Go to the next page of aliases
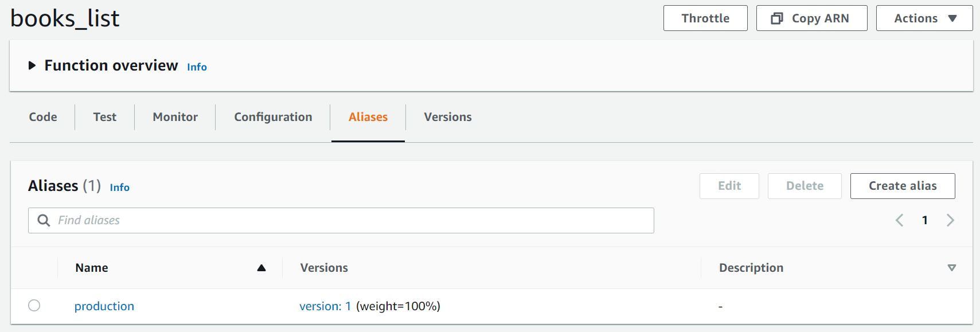The height and width of the screenshot is (332, 980). pos(951,220)
